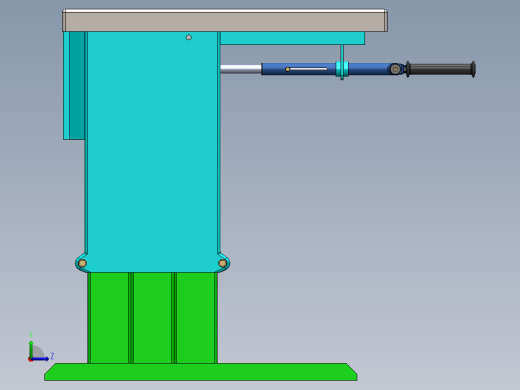The image size is (520, 390).
Task: Click the yellow pin on the blue shaft
Action: 287,69
